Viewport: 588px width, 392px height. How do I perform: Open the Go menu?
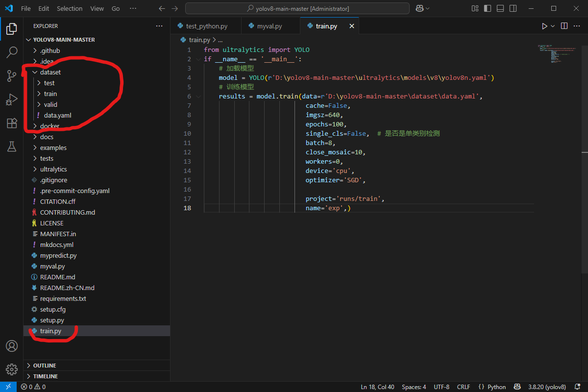(116, 8)
